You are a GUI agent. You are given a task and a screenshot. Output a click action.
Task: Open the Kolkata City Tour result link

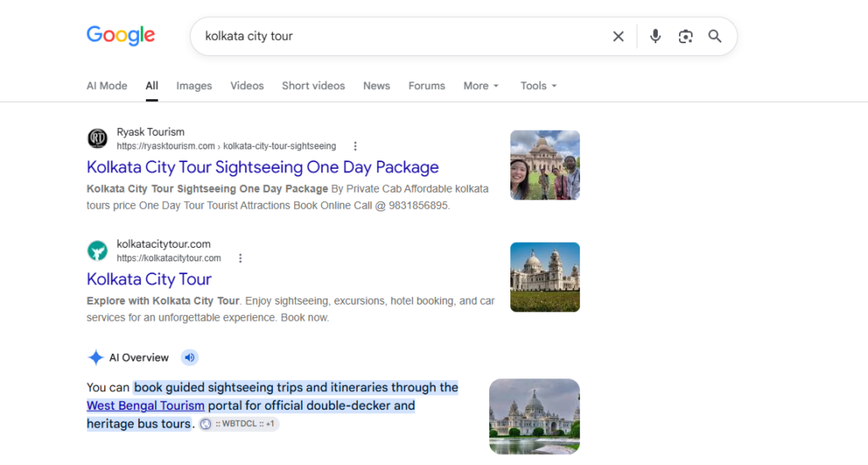(x=149, y=279)
